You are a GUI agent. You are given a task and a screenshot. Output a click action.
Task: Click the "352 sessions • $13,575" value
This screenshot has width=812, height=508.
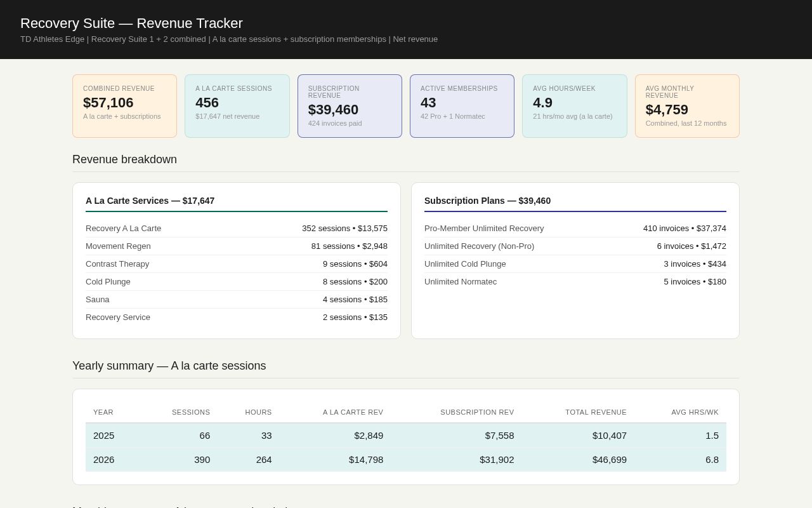[x=344, y=229]
